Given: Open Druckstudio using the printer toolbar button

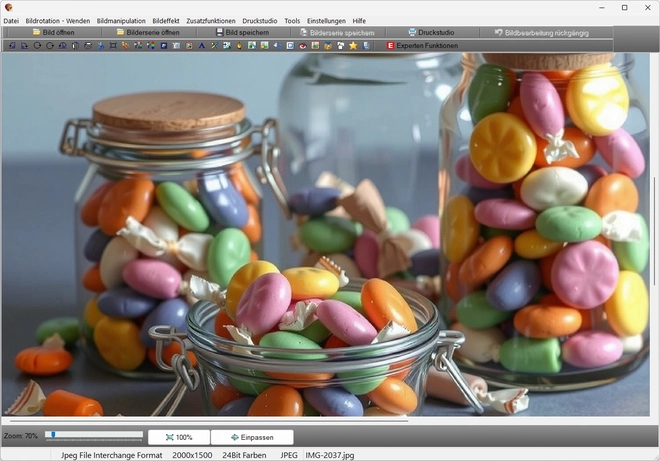Looking at the screenshot, I should [x=430, y=32].
